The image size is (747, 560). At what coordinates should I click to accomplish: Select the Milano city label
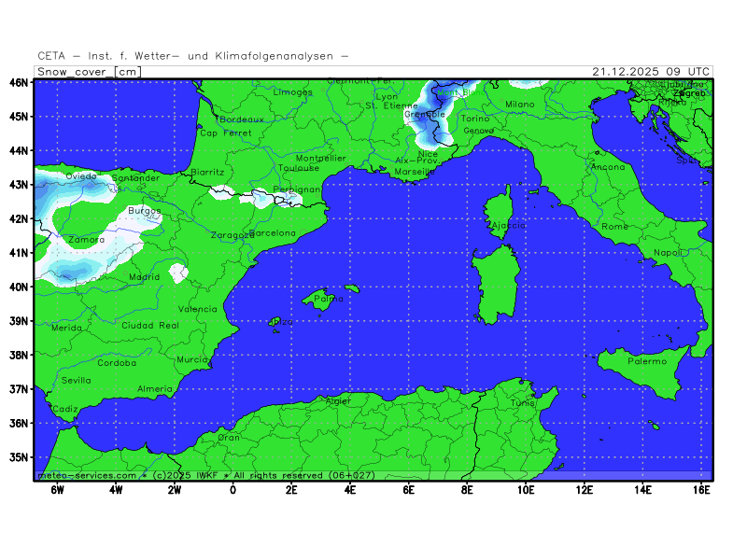pos(520,105)
